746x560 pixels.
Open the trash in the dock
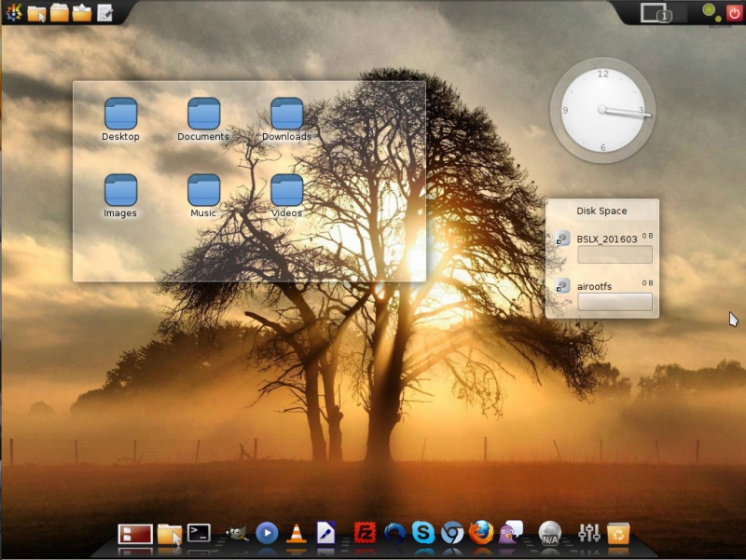[617, 533]
